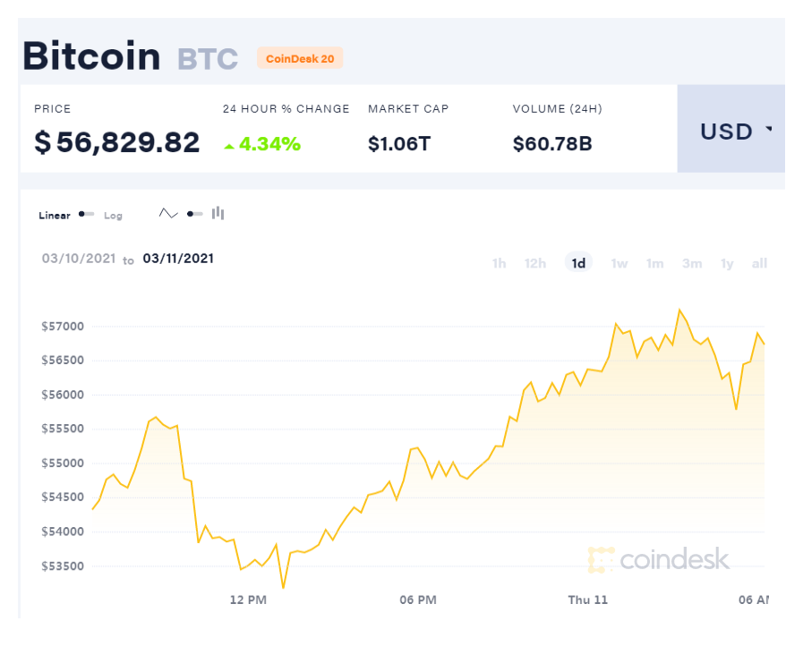Click the candlestick chart type icon

tap(218, 213)
